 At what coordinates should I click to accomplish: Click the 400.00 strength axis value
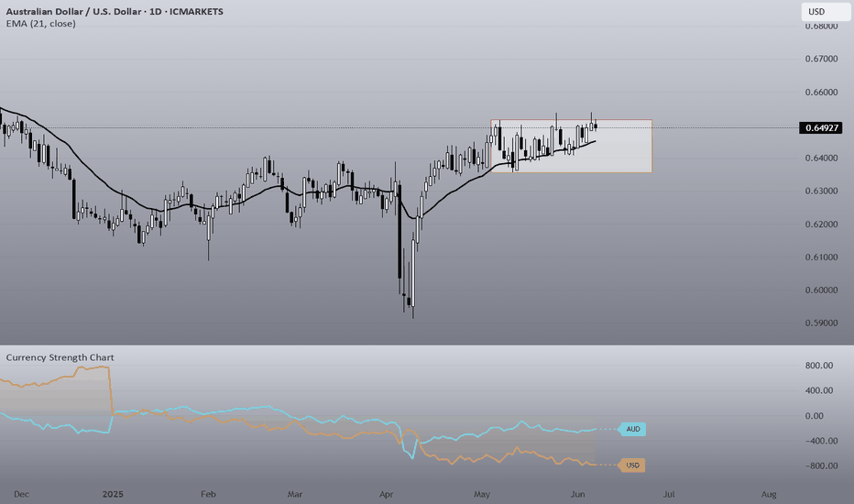tap(819, 390)
